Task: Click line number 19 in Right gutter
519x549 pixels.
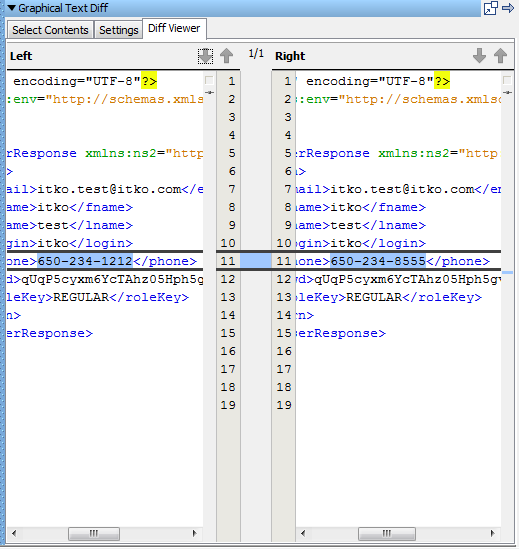Action: [284, 405]
